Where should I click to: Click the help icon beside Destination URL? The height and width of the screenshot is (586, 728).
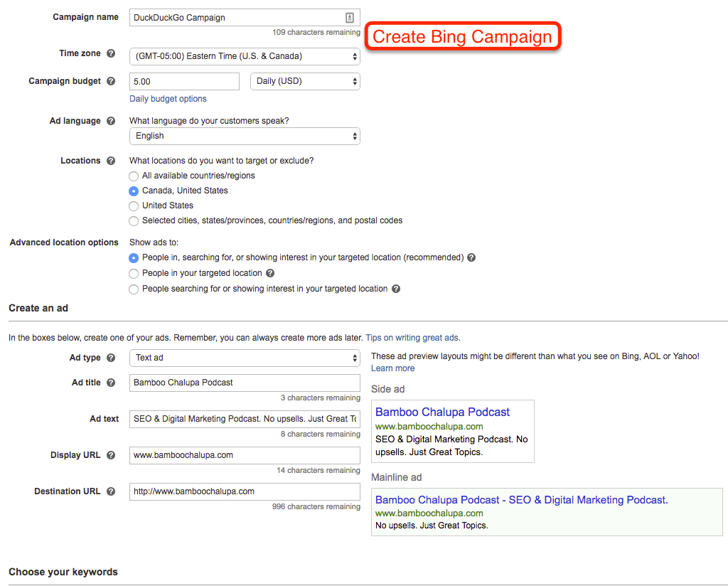pyautogui.click(x=110, y=491)
